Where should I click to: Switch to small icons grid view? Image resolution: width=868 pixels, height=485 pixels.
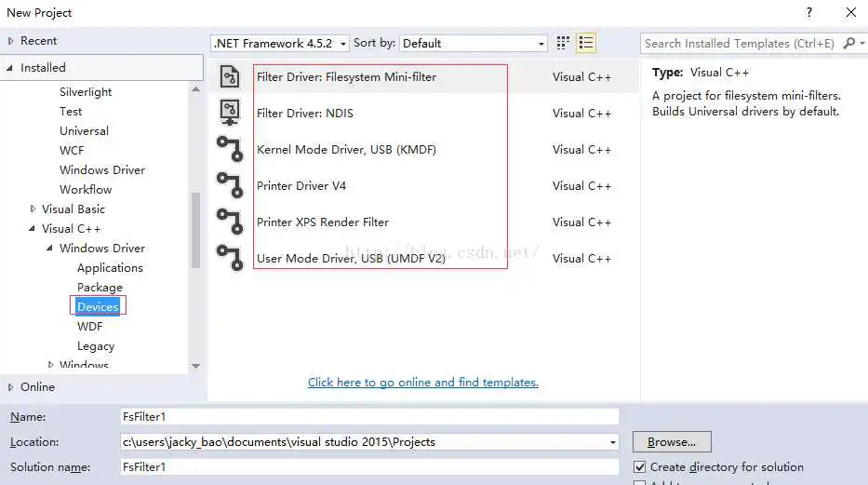coord(563,43)
